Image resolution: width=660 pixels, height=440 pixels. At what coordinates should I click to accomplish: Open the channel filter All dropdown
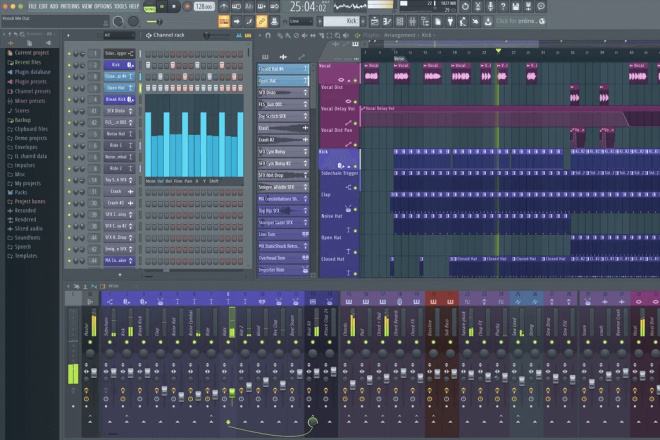(x=119, y=35)
